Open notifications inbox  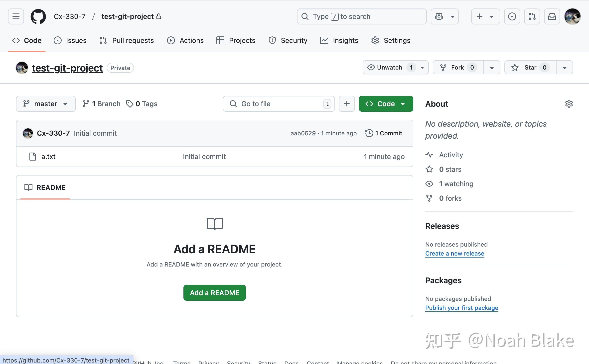(552, 16)
